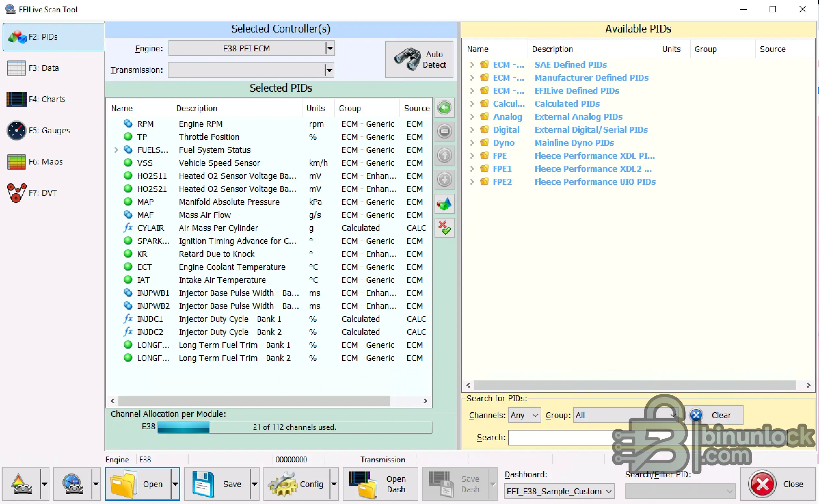Open the Open button dropdown arrow

click(175, 484)
